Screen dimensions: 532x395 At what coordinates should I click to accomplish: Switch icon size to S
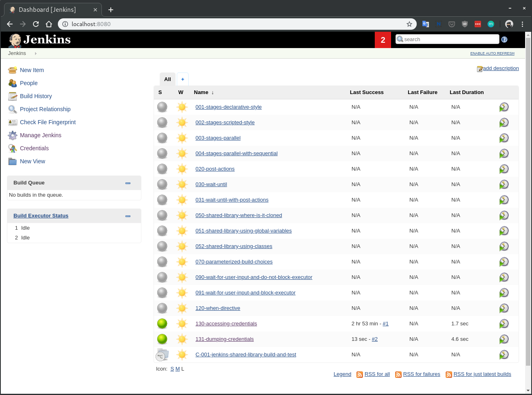(x=172, y=369)
